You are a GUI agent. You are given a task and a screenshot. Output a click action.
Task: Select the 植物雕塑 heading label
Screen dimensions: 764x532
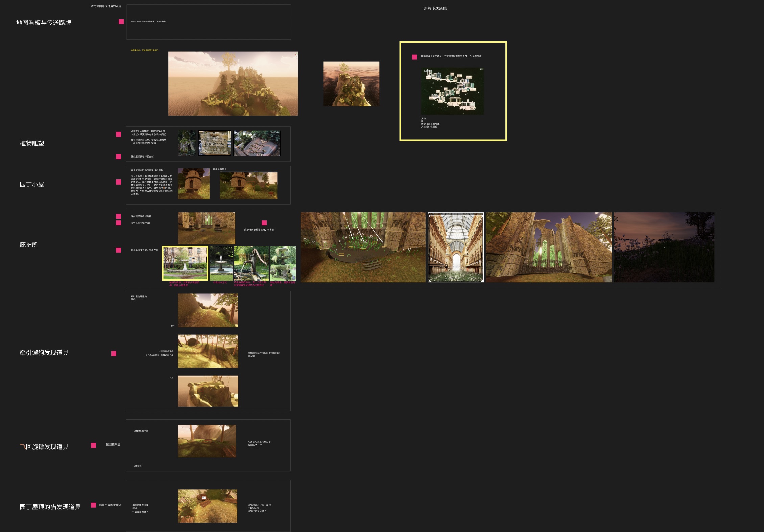point(32,143)
